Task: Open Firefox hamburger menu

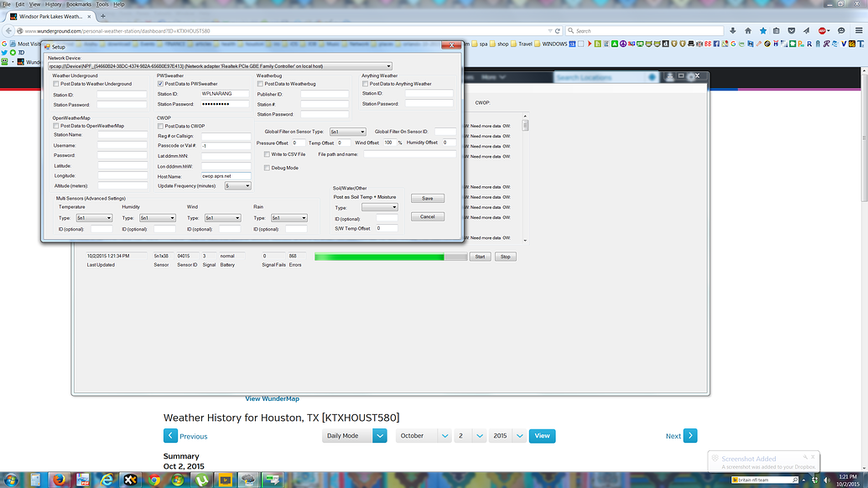Action: pyautogui.click(x=859, y=31)
